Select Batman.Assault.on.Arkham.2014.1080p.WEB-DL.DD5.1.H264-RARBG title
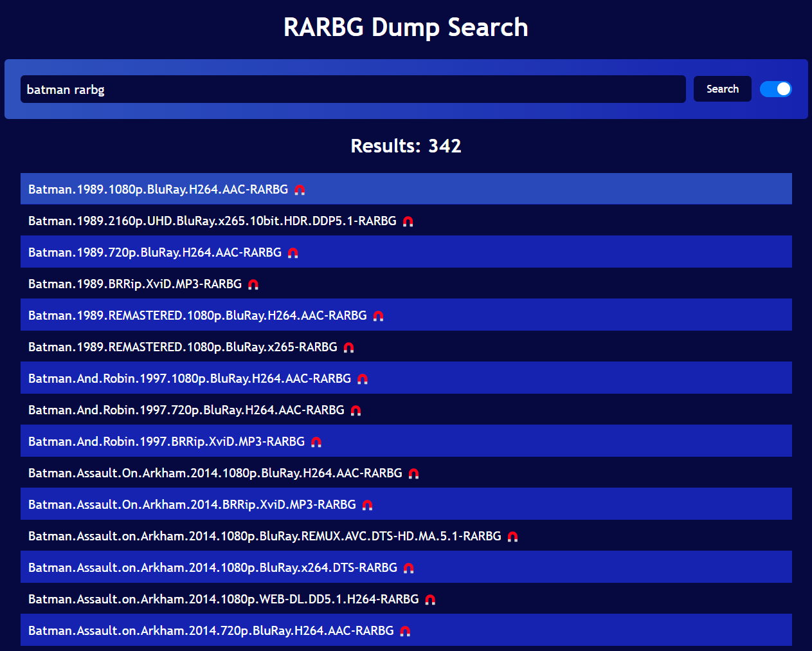The image size is (812, 651). [224, 599]
